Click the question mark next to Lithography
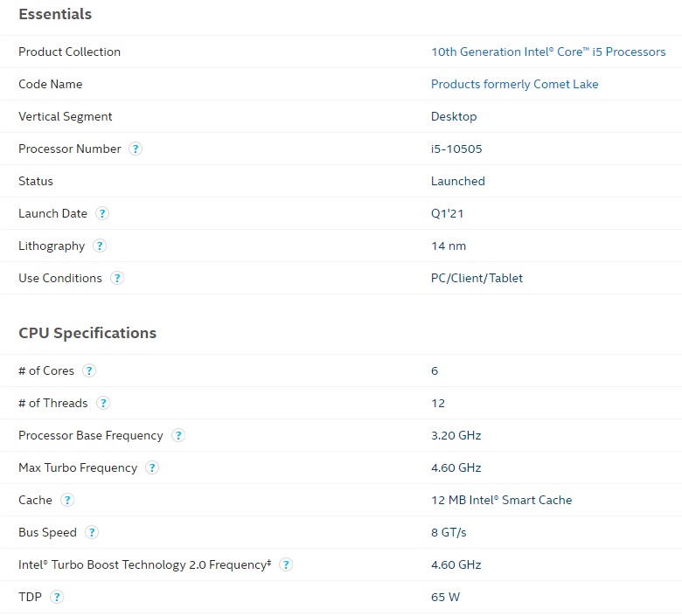Image resolution: width=682 pixels, height=616 pixels. pyautogui.click(x=100, y=246)
